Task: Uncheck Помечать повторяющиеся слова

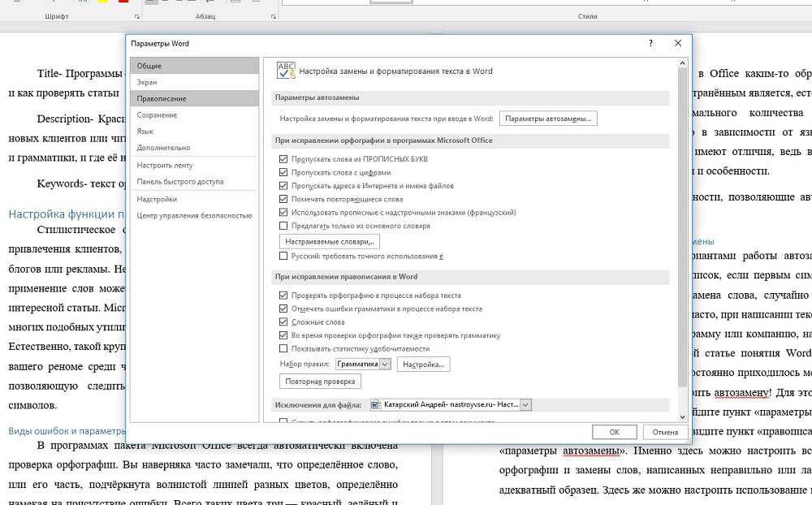Action: [283, 199]
